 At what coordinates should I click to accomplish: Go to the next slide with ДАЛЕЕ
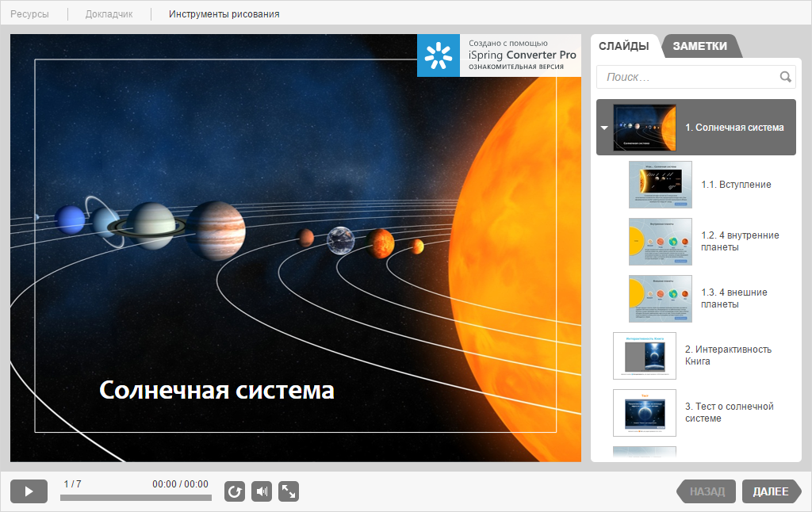[x=771, y=491]
